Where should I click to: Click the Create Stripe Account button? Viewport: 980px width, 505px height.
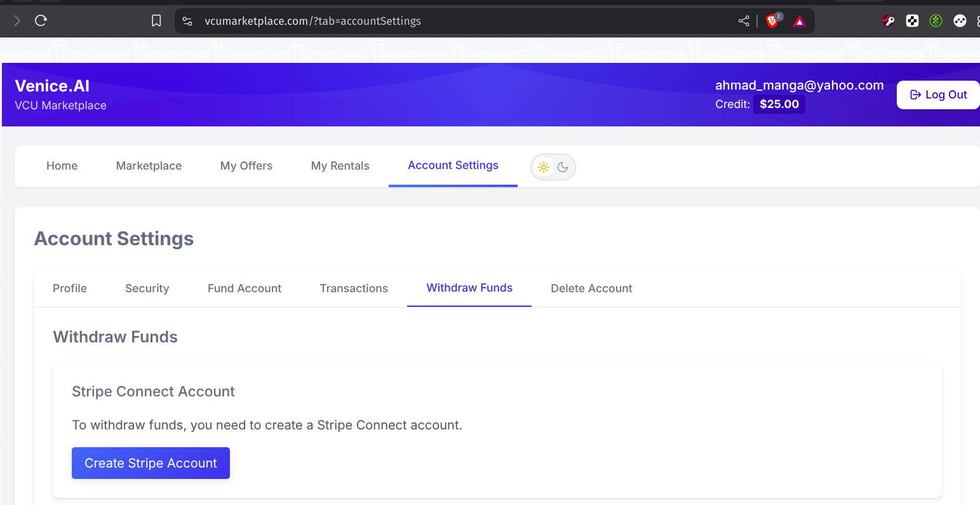coord(151,463)
